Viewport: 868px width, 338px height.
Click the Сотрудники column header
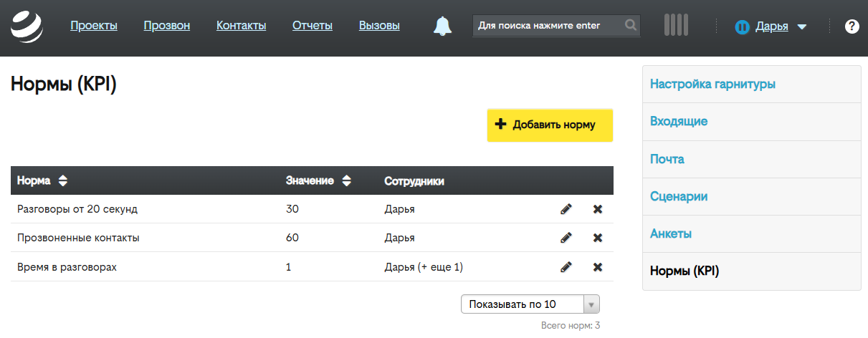(414, 181)
